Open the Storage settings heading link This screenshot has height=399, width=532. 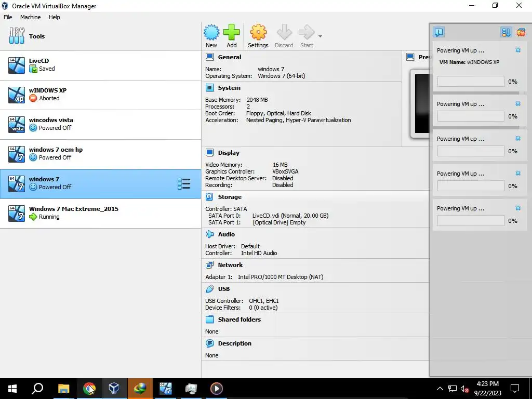click(x=230, y=197)
